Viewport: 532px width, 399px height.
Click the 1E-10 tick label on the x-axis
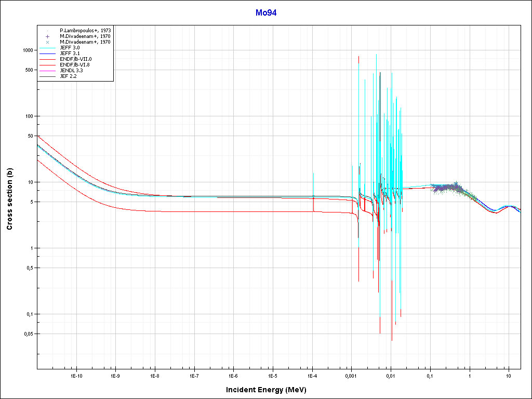point(76,375)
